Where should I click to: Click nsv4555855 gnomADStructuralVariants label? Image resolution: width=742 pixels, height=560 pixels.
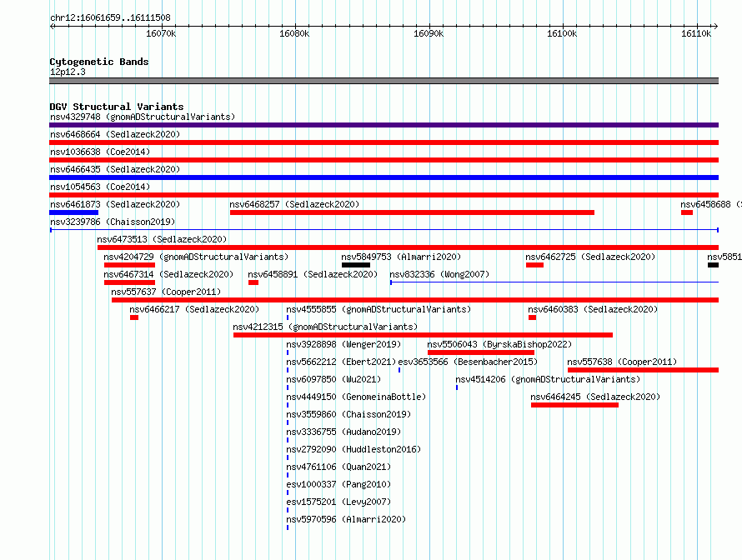click(x=379, y=309)
